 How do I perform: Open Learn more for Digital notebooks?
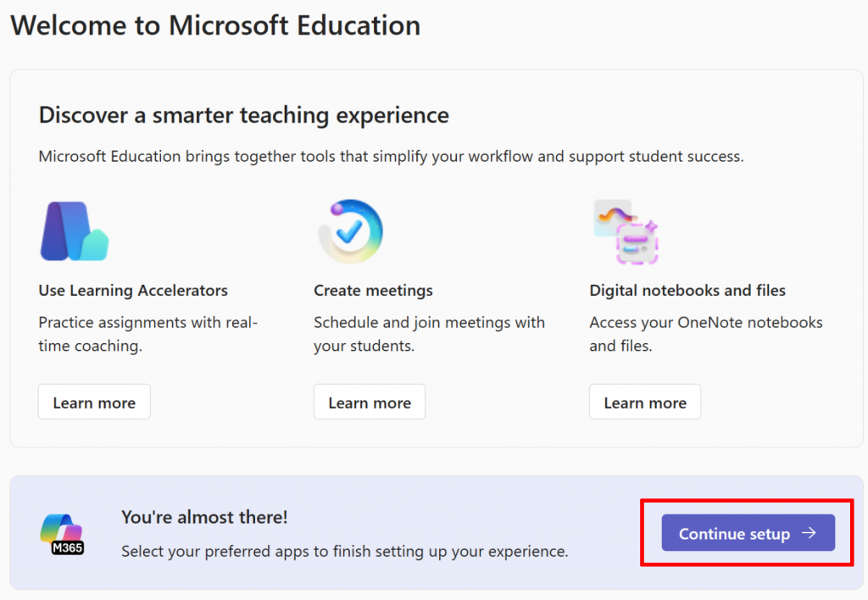(x=645, y=402)
